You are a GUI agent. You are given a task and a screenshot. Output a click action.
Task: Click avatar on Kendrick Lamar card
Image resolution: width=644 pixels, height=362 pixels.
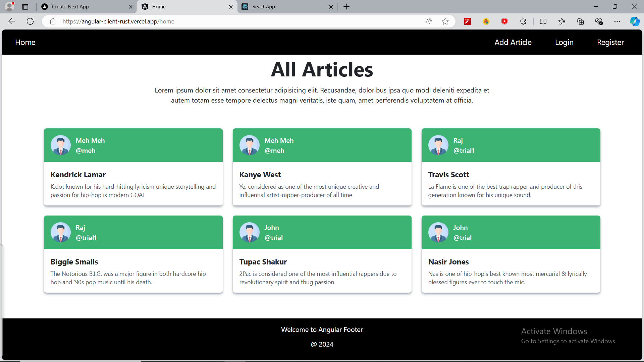click(x=61, y=145)
